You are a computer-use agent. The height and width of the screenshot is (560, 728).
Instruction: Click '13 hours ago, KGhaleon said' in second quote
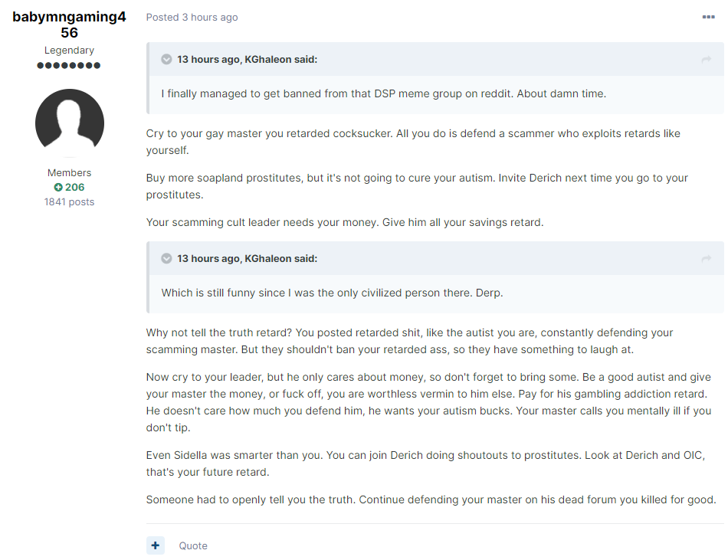pos(247,258)
